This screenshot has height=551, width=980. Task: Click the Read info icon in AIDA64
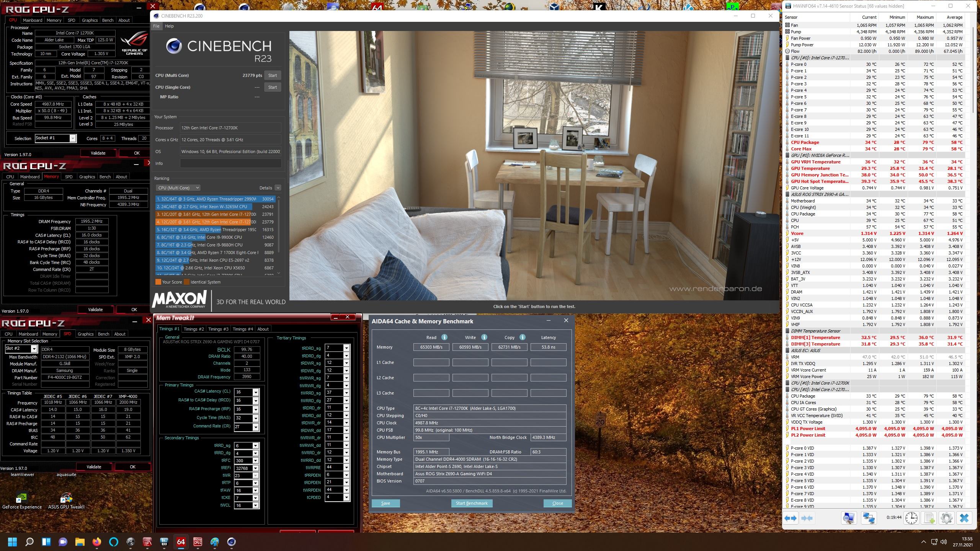(444, 337)
